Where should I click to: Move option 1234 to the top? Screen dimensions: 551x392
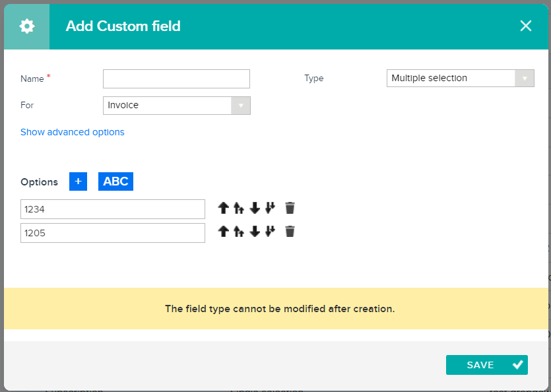(x=239, y=209)
